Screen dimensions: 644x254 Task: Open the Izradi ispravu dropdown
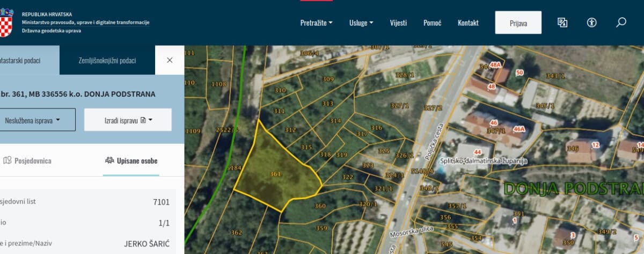click(x=128, y=120)
